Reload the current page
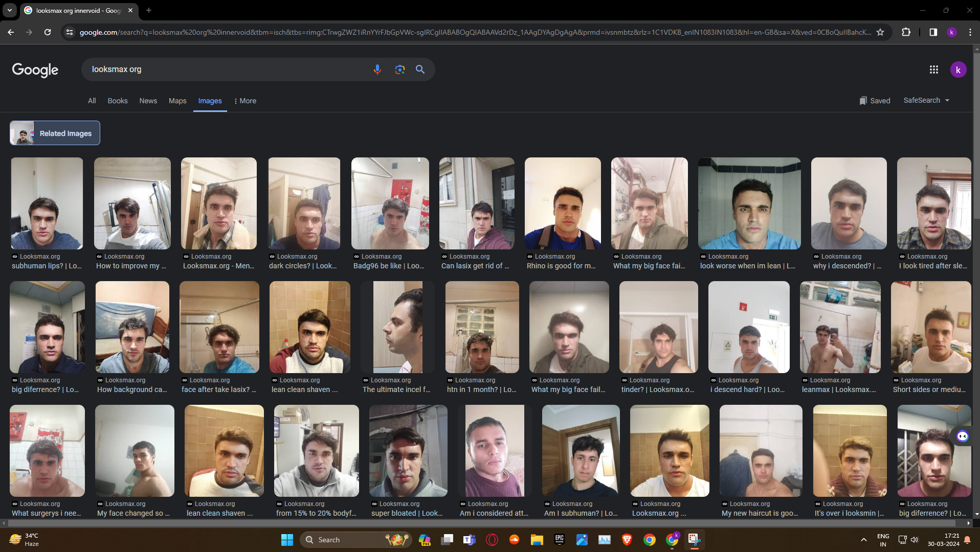This screenshot has width=980, height=552. pos(48,32)
